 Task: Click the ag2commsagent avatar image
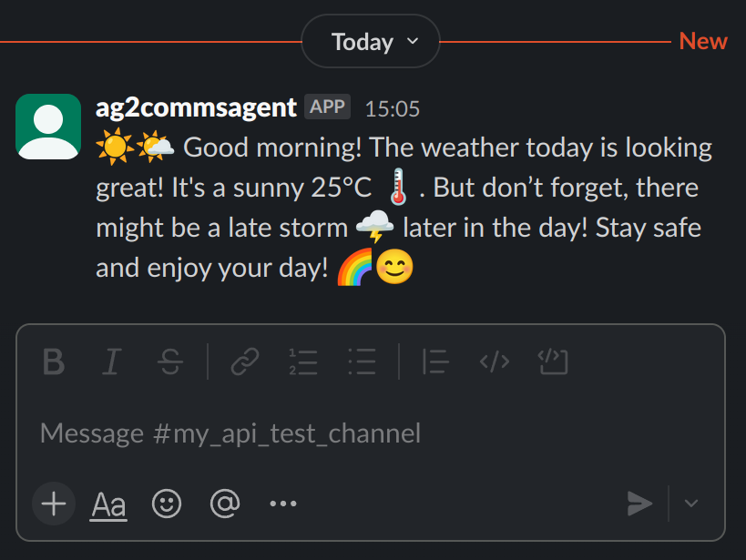point(48,125)
